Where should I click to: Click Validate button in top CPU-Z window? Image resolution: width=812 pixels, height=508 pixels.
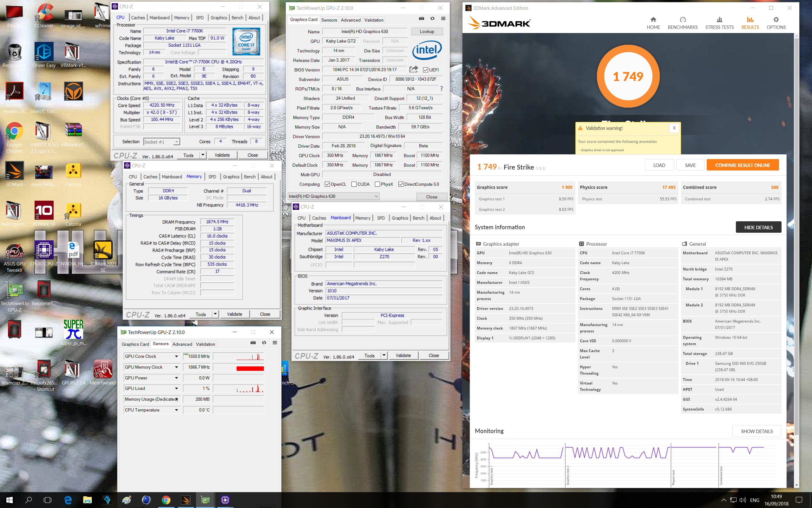click(222, 155)
